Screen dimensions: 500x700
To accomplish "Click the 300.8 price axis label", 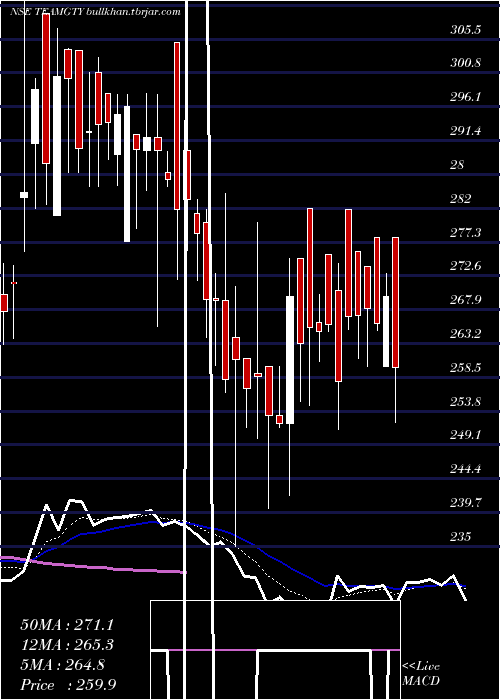I will click(465, 63).
